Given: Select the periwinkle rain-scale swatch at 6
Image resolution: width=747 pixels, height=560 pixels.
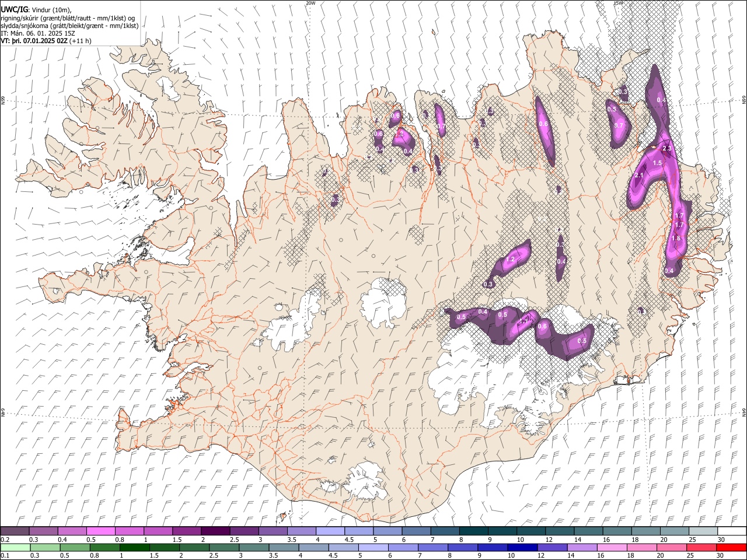Looking at the screenshot, I should (403, 548).
